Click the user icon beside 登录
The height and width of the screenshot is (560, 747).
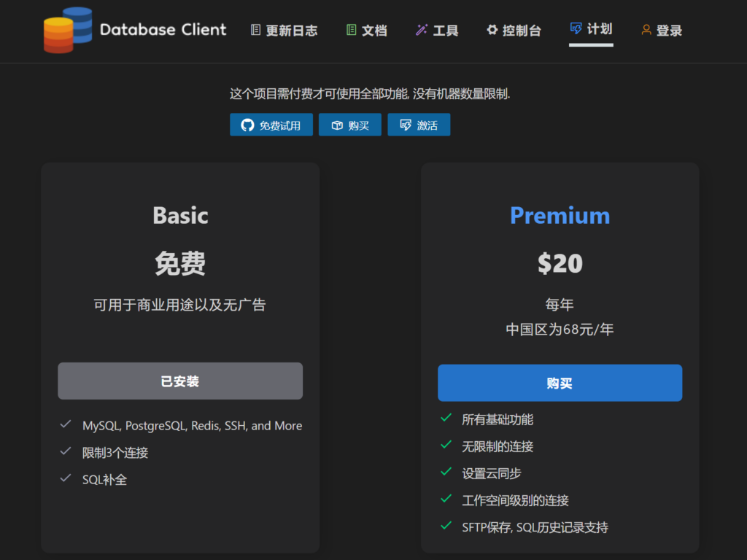pos(646,30)
